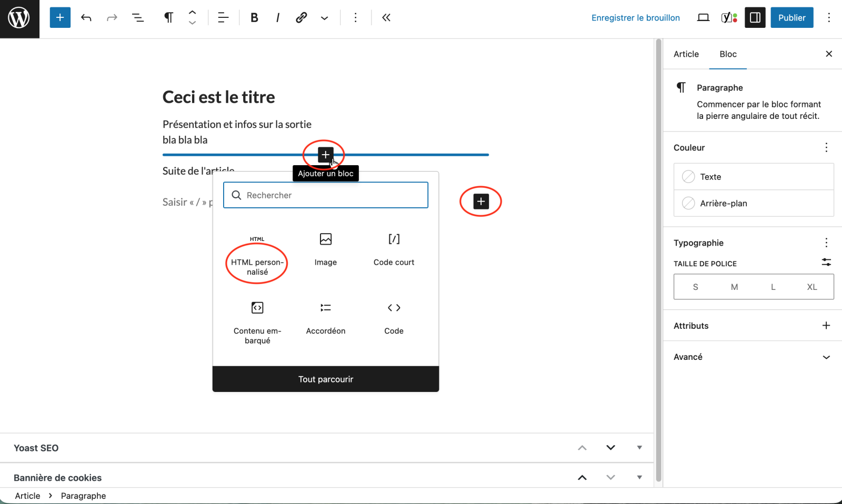Click the undo arrow icon
Viewport: 842px width, 504px height.
click(x=86, y=18)
